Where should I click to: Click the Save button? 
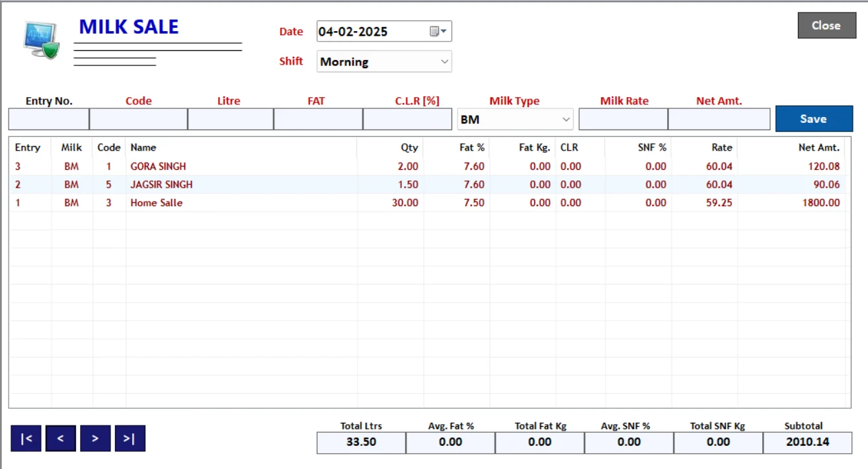(x=814, y=119)
